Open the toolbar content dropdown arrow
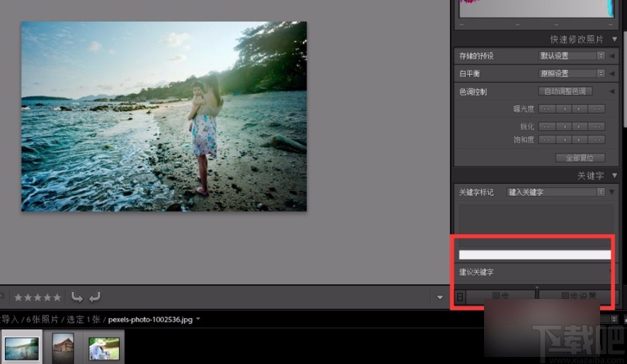Screen dimensions: 627x364 click(440, 298)
